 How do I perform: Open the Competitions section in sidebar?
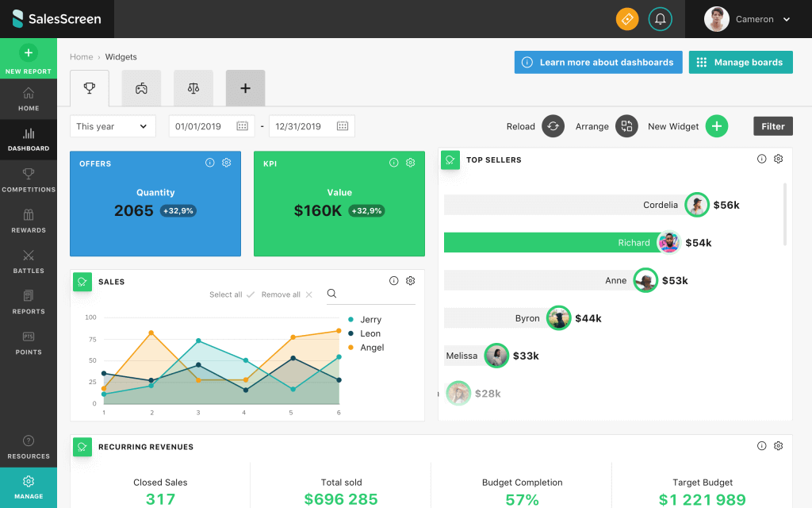(x=29, y=180)
